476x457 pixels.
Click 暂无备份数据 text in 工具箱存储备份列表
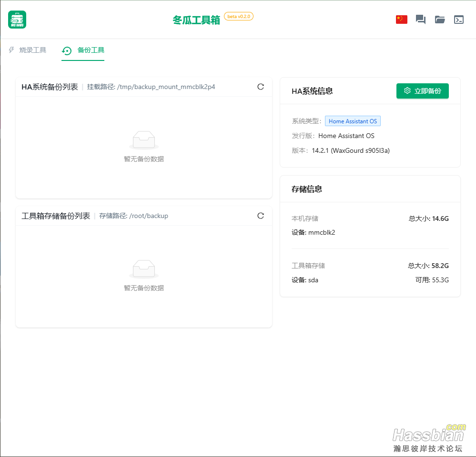tap(144, 288)
